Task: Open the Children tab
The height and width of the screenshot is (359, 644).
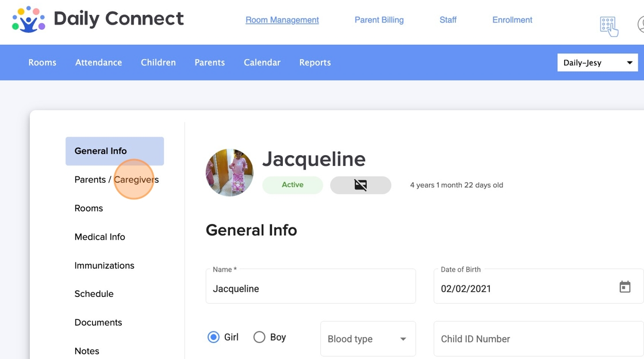Action: (x=158, y=63)
